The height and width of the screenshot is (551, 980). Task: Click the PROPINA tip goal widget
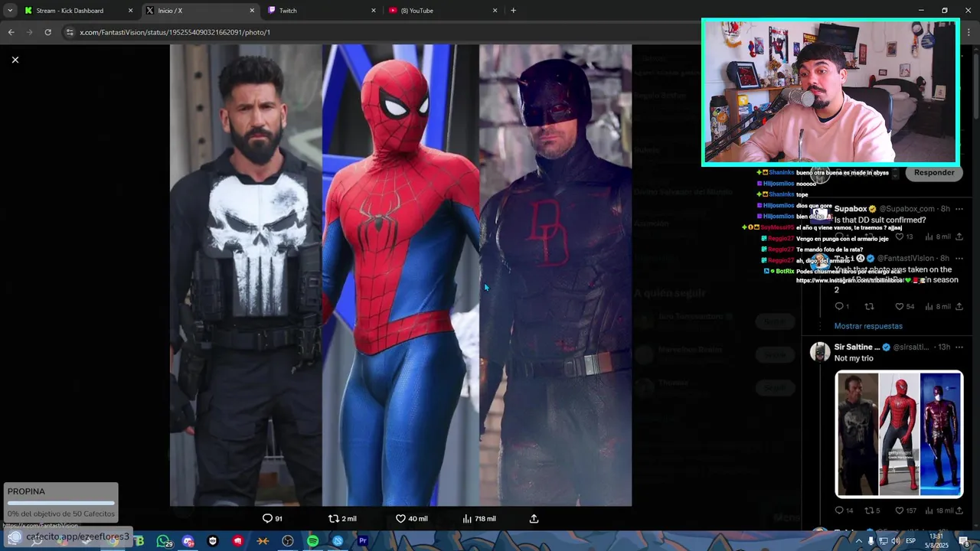[x=61, y=502]
